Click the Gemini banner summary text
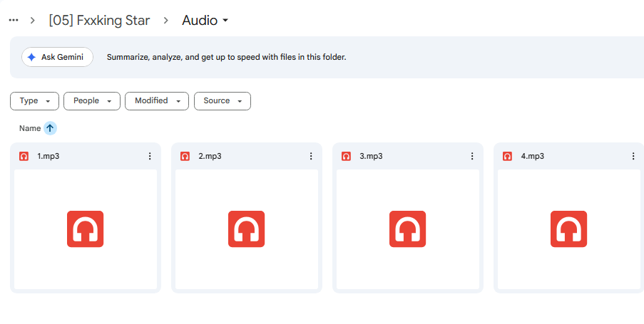644x324 pixels. pos(226,57)
